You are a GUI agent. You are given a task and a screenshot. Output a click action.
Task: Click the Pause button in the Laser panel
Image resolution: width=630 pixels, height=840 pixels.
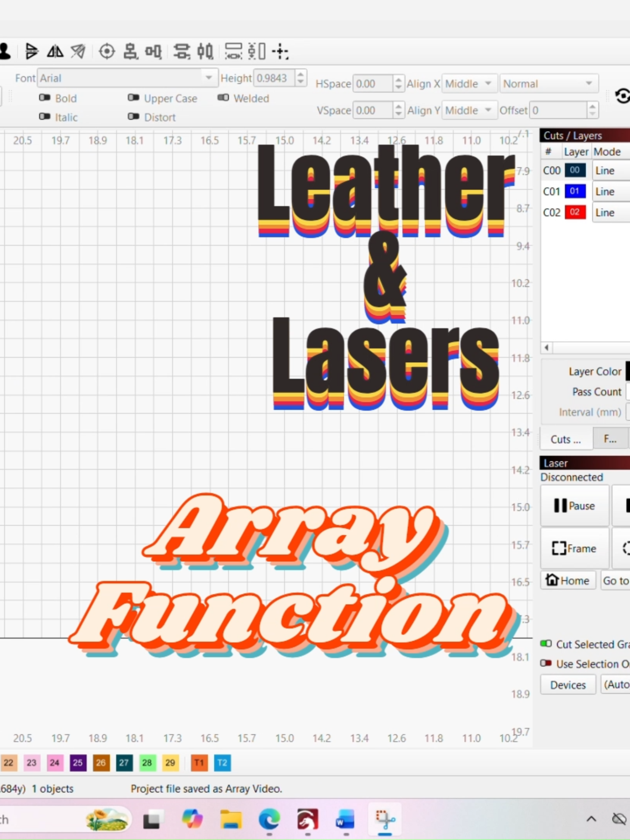pyautogui.click(x=574, y=506)
